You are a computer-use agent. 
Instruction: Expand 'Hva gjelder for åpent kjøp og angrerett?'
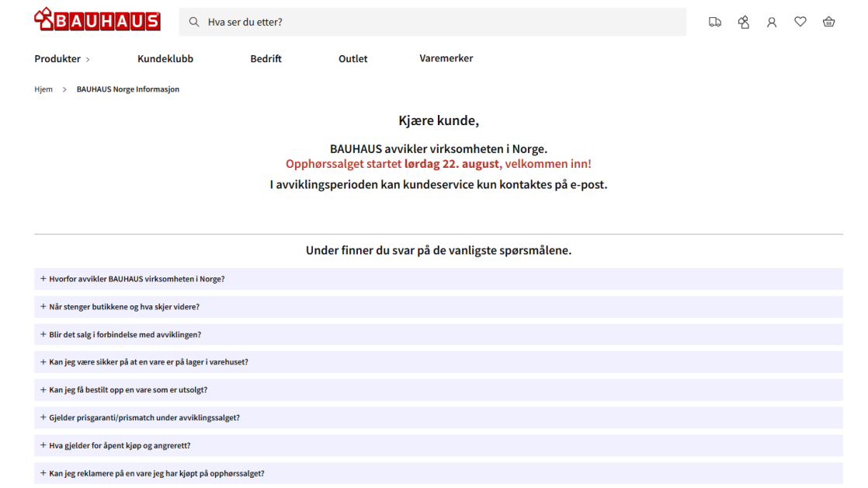[x=439, y=445]
